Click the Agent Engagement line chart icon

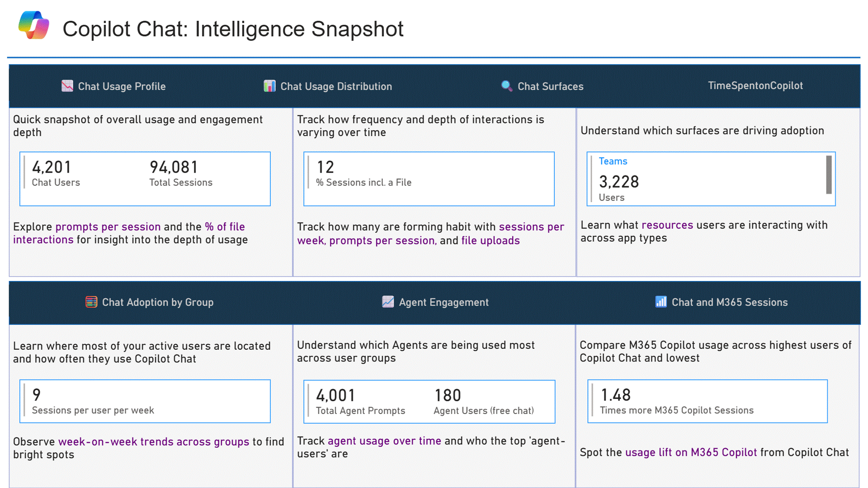coord(388,302)
